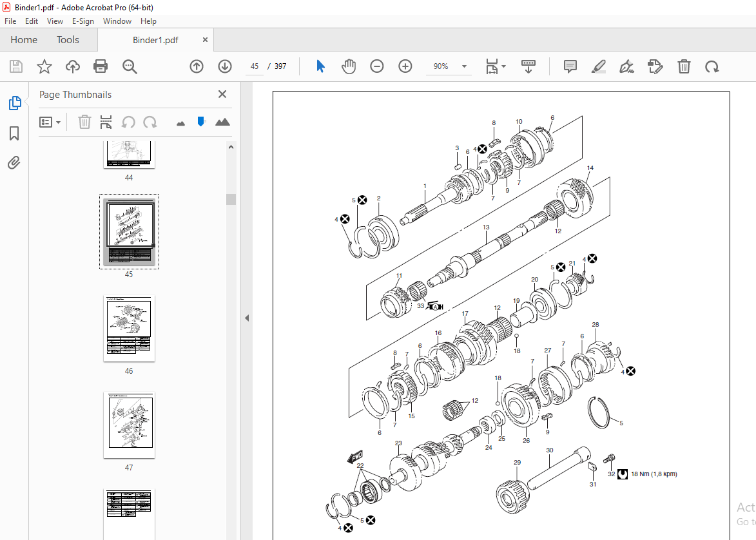
Task: Open the Bookmarks pane
Action: click(x=14, y=133)
